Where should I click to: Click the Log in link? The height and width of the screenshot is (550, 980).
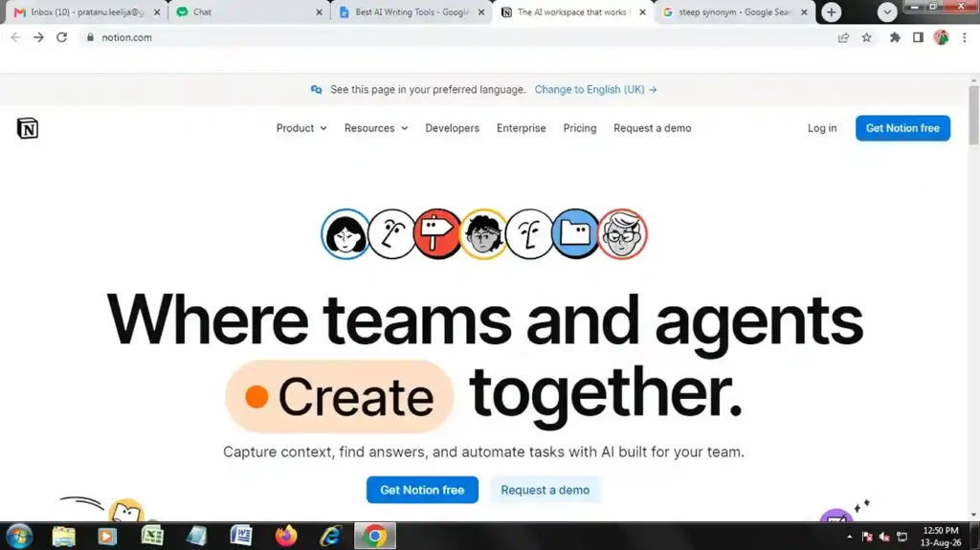click(822, 128)
